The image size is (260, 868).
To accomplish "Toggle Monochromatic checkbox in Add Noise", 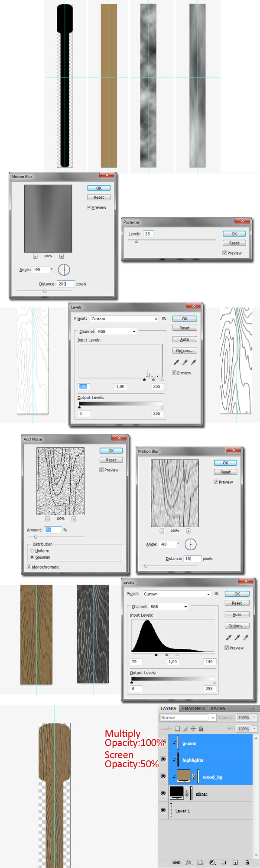I will 29,567.
